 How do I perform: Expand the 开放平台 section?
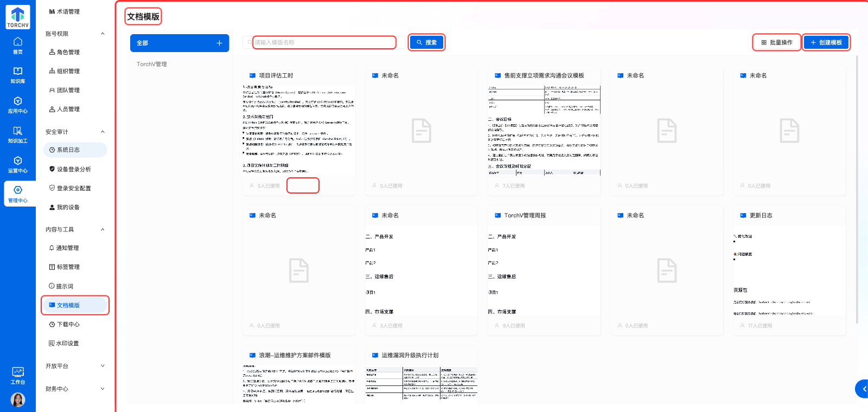(x=103, y=366)
